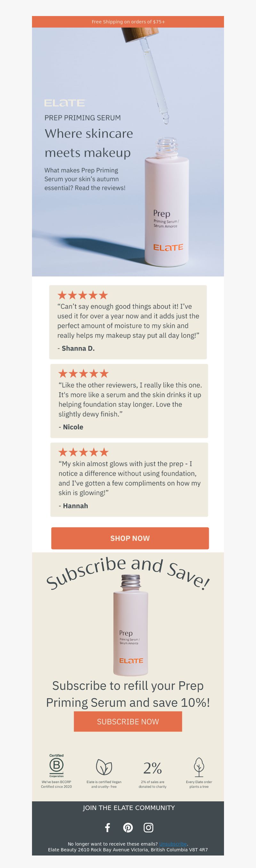Image resolution: width=256 pixels, height=868 pixels.
Task: Follow the Unsubscribe link
Action: click(173, 844)
